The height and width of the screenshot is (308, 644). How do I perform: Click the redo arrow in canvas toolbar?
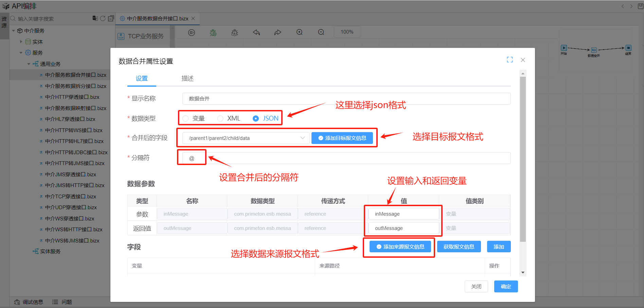[278, 32]
